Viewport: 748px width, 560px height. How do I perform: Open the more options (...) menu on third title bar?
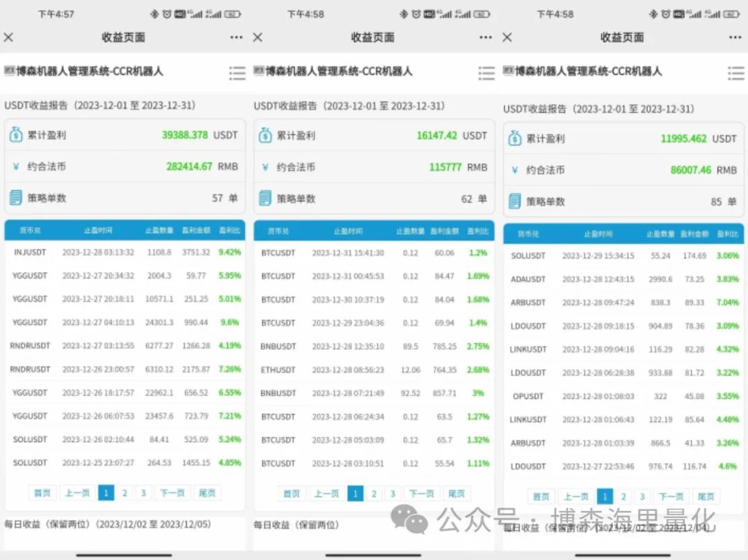(x=733, y=37)
